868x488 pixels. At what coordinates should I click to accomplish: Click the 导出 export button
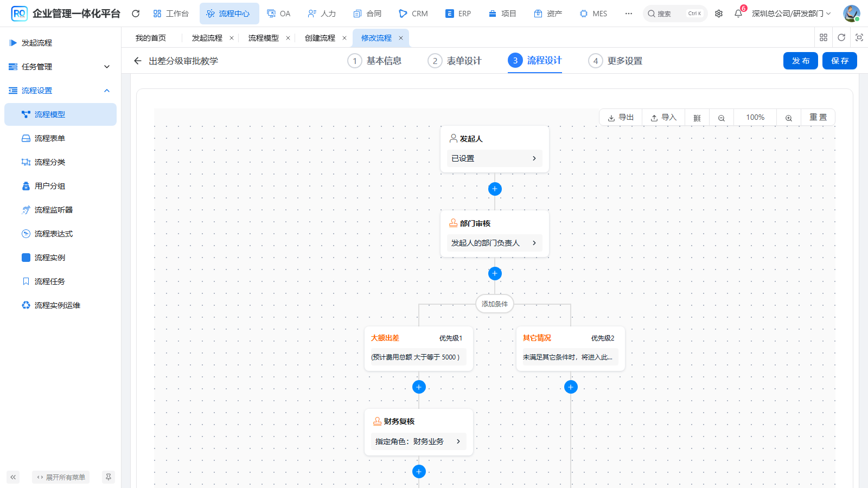click(621, 118)
